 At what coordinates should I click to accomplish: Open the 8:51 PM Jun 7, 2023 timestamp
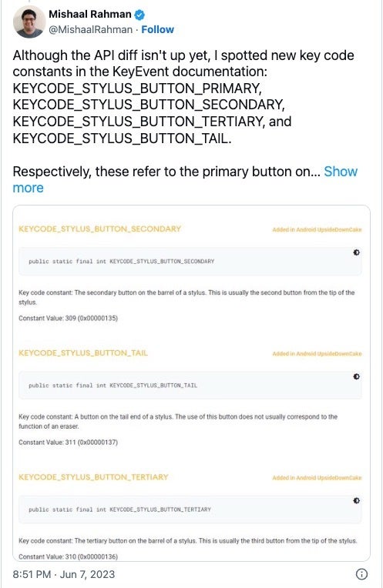coord(64,574)
